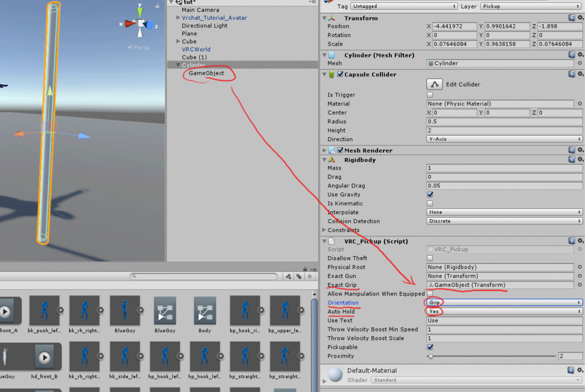Select Main Camera in the Hierarchy
Viewport: 585px width, 392px height.
(x=201, y=10)
